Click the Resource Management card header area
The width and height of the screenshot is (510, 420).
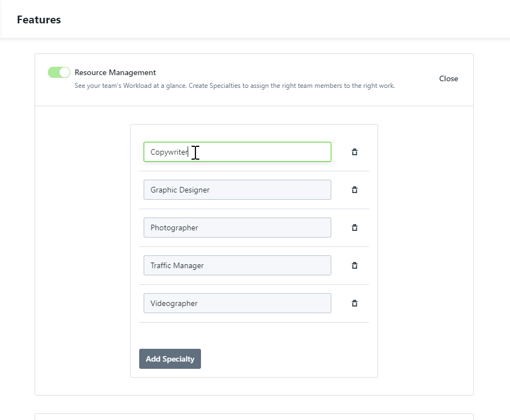coord(254,80)
